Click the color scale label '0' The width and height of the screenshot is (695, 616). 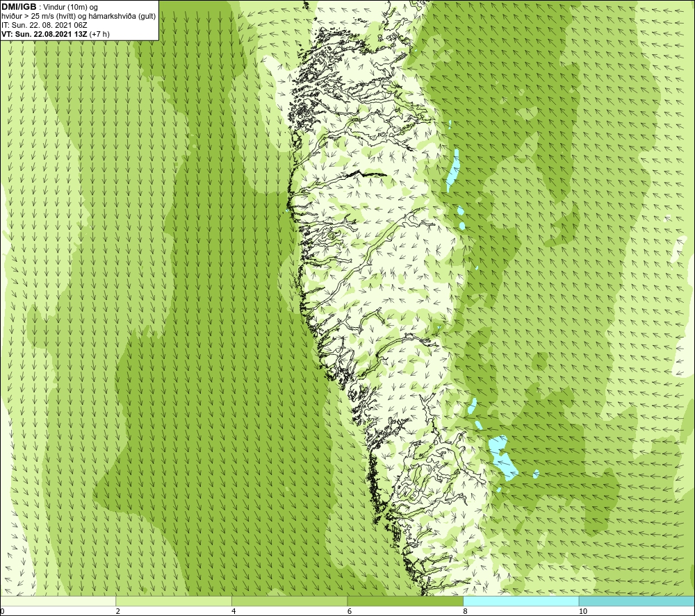coord(2,612)
